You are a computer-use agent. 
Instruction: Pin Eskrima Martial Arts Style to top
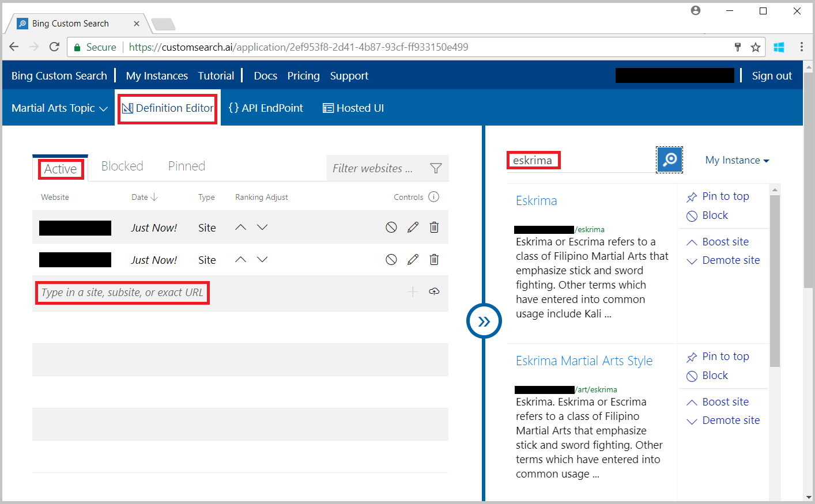coord(718,357)
